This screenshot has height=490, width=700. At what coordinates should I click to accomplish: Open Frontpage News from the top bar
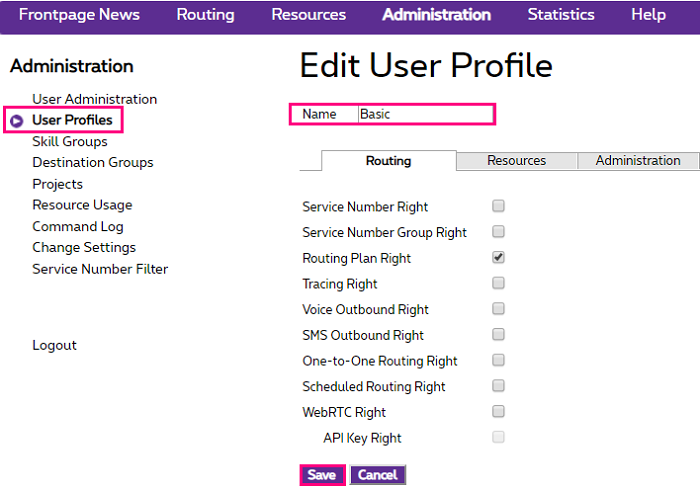pos(79,15)
